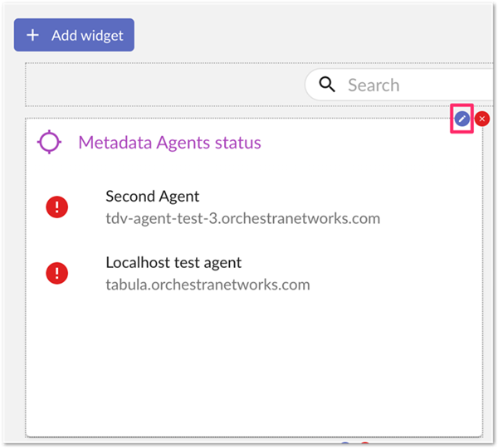Remove the widget with the red X icon
This screenshot has width=498, height=448.
pyautogui.click(x=482, y=119)
